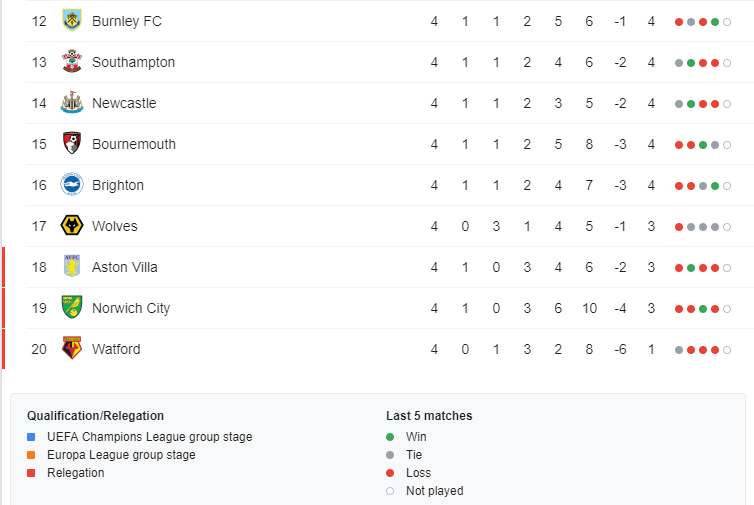Click the Newcastle club crest

click(72, 102)
